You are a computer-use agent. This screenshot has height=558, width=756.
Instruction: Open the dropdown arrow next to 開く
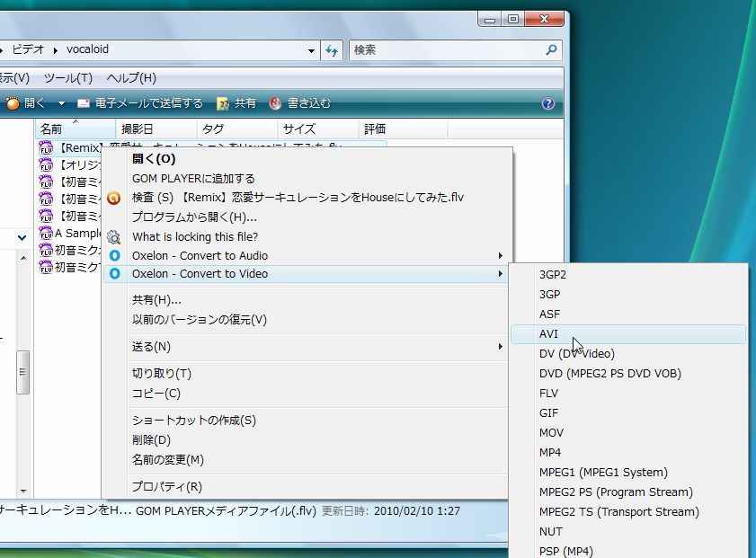click(61, 103)
